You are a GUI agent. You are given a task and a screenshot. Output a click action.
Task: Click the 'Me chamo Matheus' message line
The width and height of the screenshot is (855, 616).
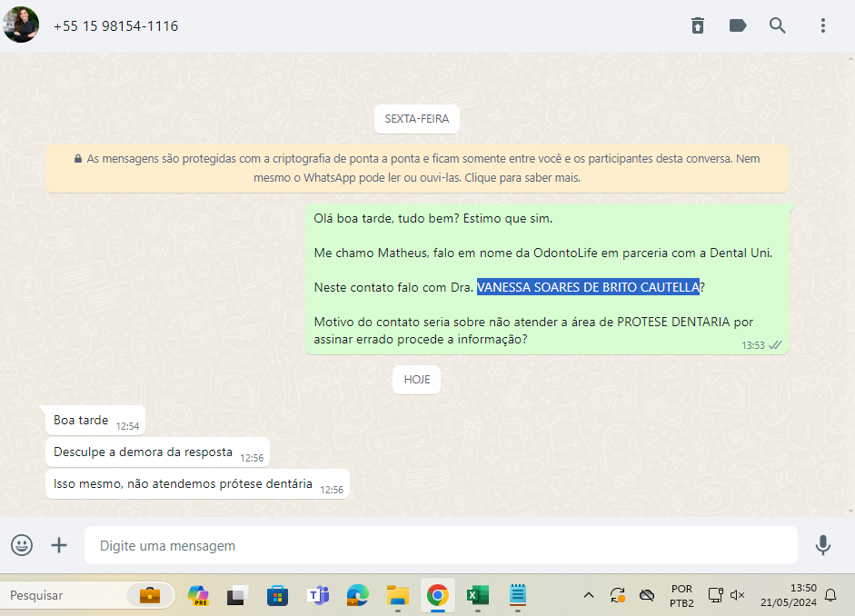click(542, 253)
